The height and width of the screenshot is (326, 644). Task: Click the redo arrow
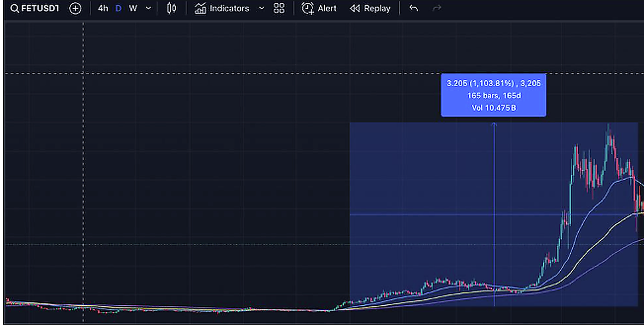tap(437, 8)
